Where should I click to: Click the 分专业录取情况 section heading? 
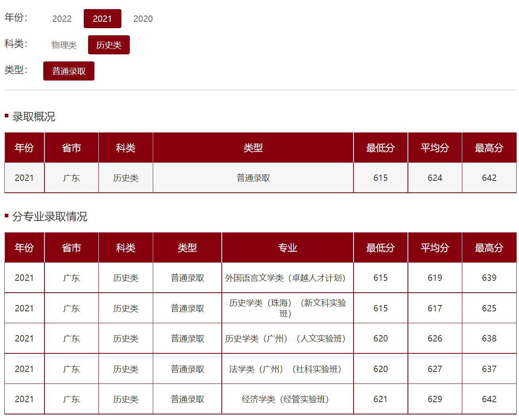click(x=50, y=217)
